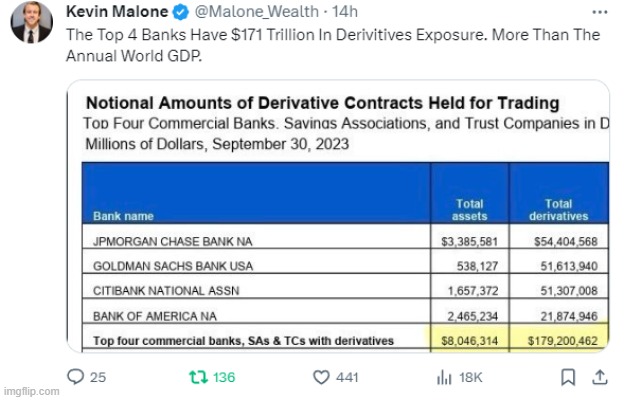Click the highlighted $179,200,462 total cell
This screenshot has height=400, width=624.
[561, 341]
